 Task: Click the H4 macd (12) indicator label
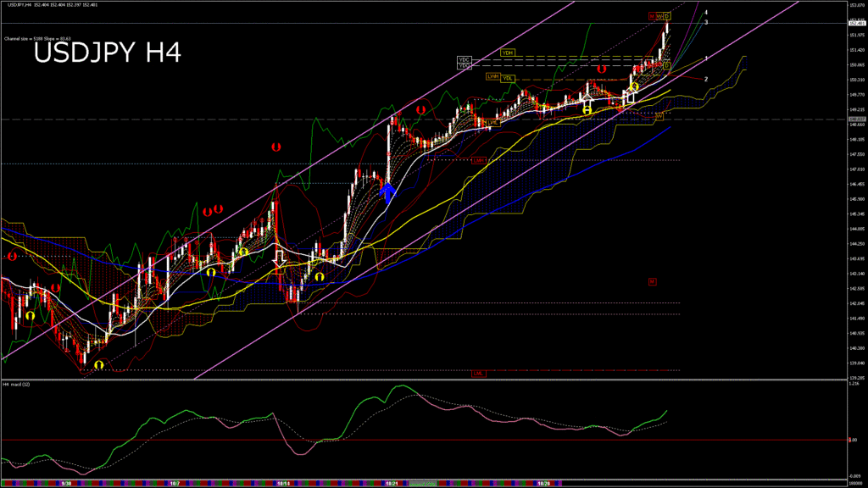pos(17,384)
